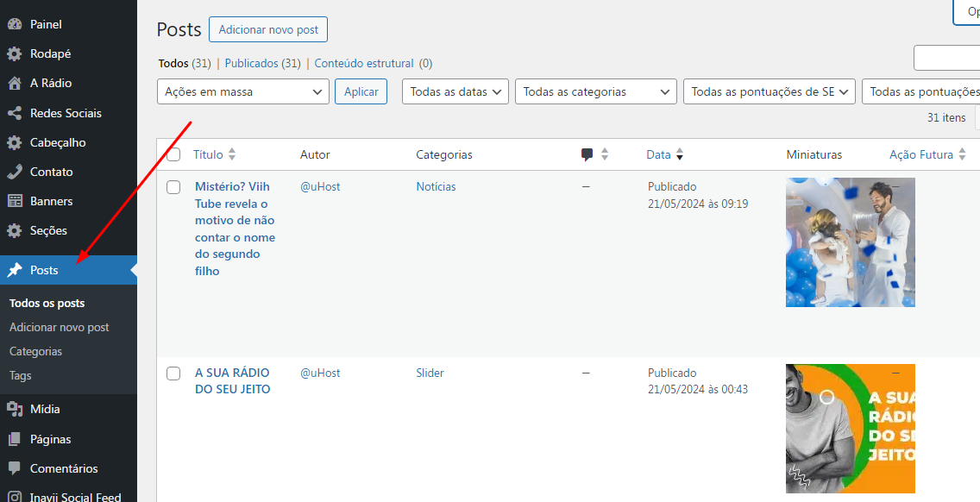Select the checkbox for the Viih Tube post
Screen dimensions: 980x502
pyautogui.click(x=173, y=186)
